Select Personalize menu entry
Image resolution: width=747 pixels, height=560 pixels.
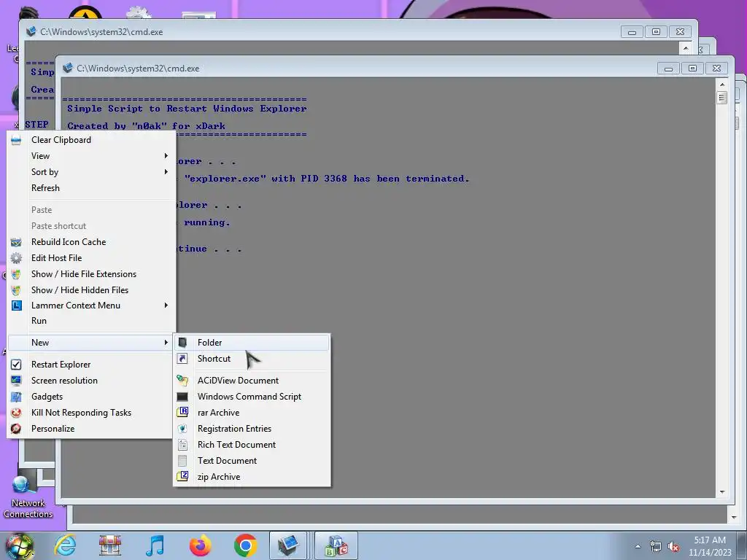pyautogui.click(x=90, y=429)
